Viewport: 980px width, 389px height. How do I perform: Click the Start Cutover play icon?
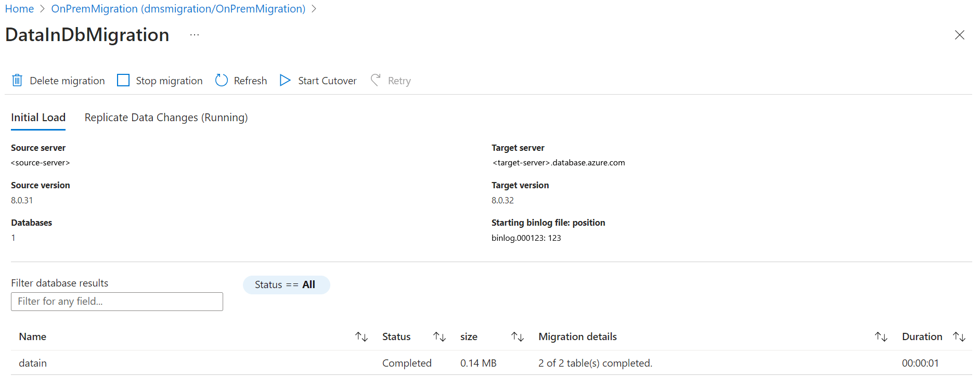[x=285, y=81]
